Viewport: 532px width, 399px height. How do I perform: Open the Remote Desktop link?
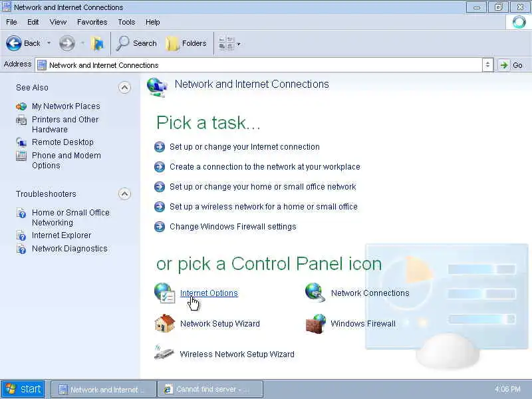click(63, 142)
